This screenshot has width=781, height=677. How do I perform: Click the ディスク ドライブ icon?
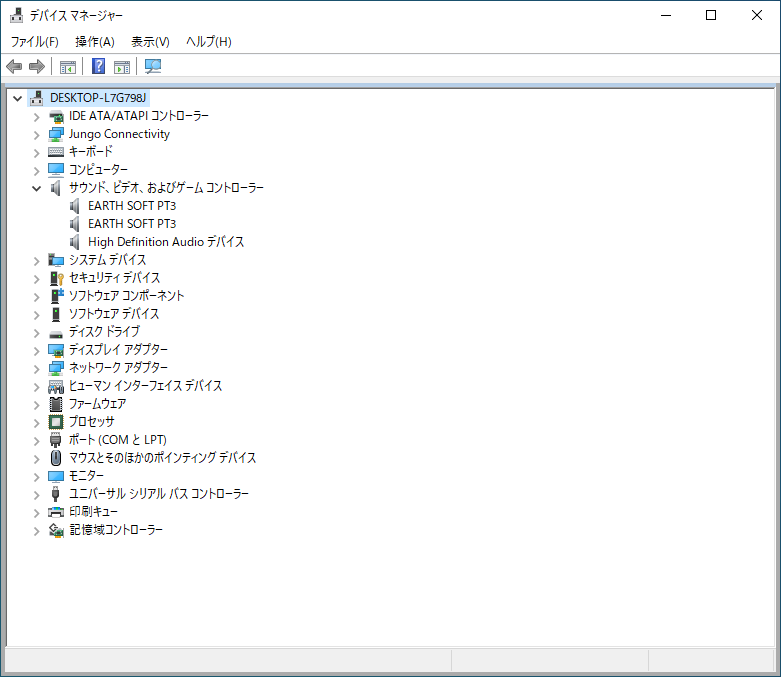56,334
